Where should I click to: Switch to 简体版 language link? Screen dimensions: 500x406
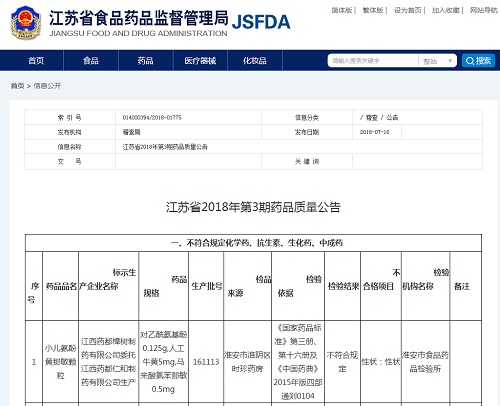(x=342, y=10)
